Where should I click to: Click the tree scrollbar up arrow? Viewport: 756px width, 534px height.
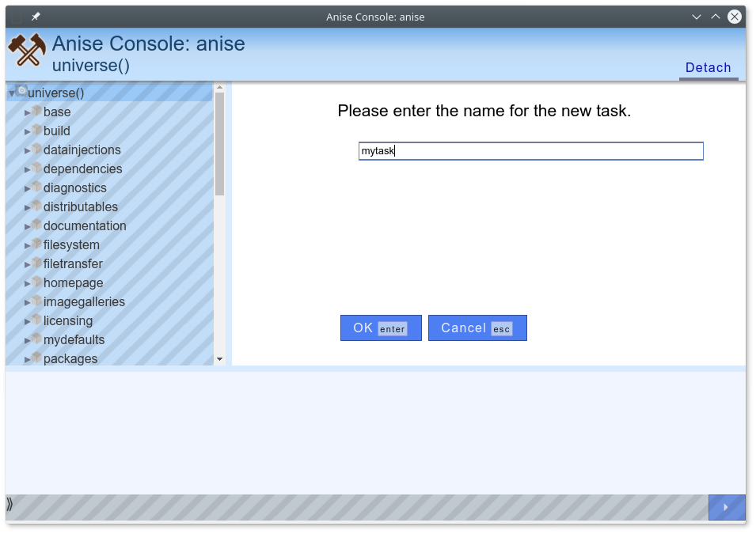point(219,88)
